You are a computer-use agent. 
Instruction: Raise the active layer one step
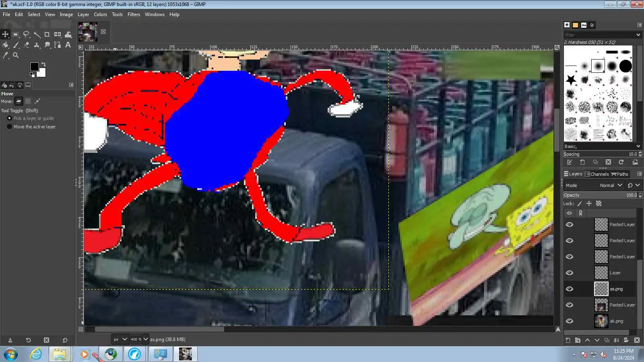587,340
